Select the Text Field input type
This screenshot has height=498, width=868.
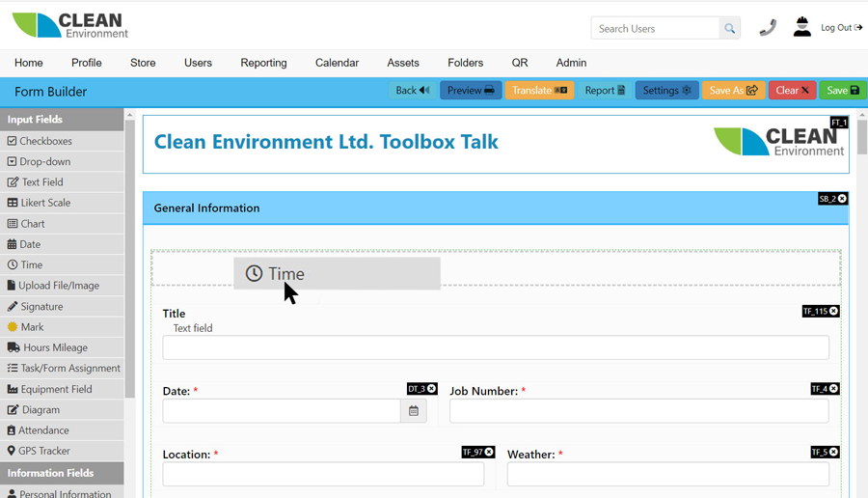pos(62,181)
